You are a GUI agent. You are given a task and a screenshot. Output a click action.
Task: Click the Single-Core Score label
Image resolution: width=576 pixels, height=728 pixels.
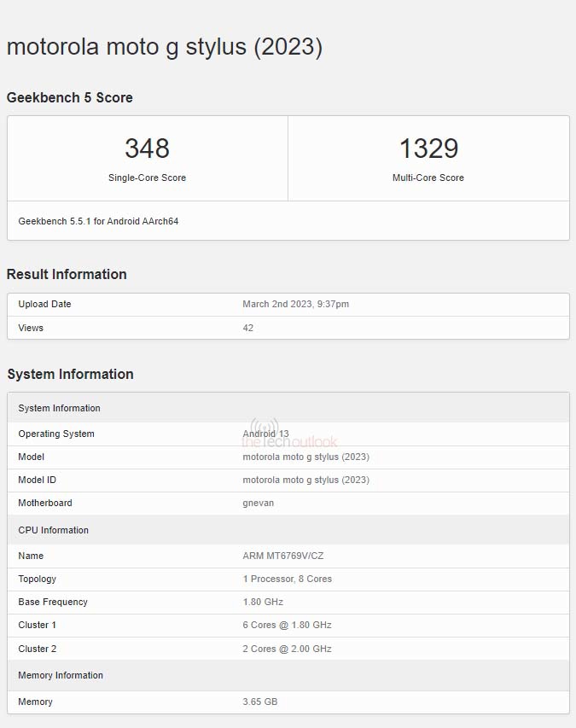point(147,178)
